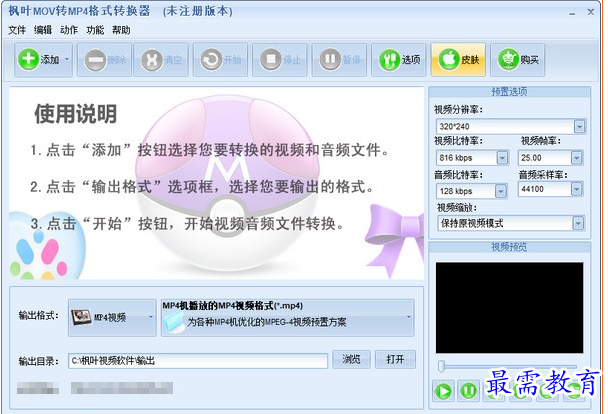
Task: Expand the 视频帧率 dropdown showing 25.00
Action: click(x=577, y=158)
